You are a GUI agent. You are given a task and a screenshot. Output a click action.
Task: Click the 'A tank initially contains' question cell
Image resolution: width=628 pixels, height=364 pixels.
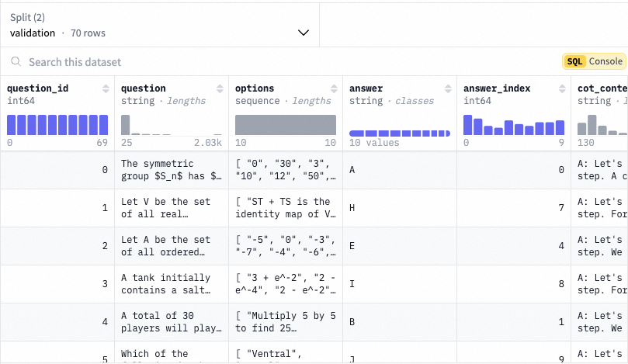[171, 284]
